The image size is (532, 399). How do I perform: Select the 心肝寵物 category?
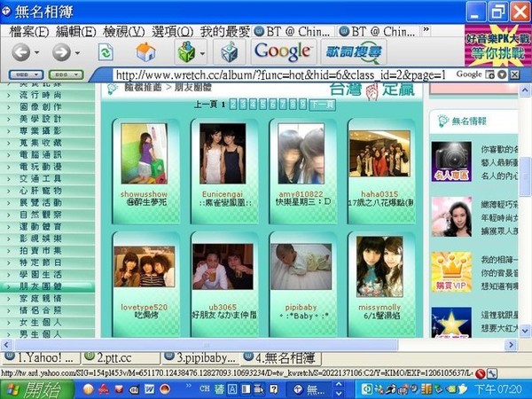pyautogui.click(x=41, y=191)
